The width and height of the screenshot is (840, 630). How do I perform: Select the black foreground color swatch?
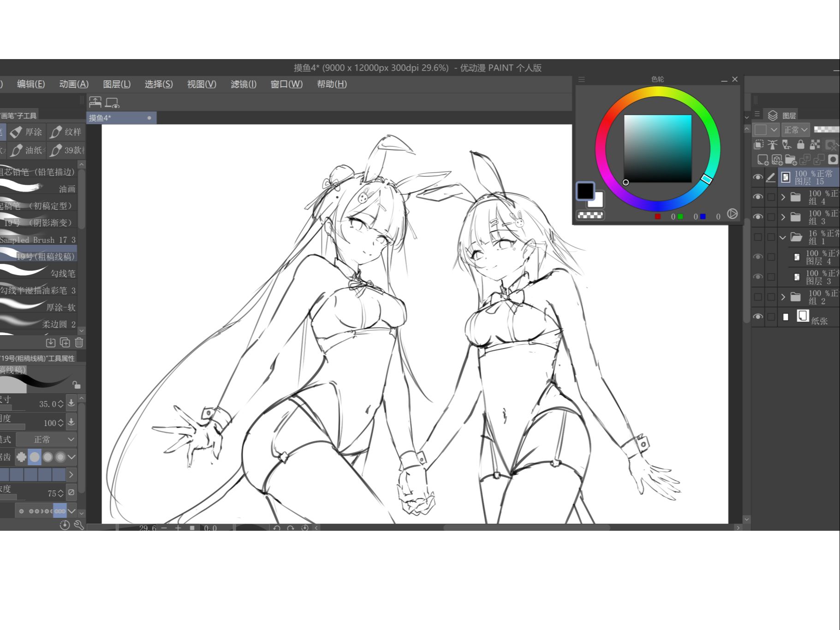pyautogui.click(x=585, y=191)
